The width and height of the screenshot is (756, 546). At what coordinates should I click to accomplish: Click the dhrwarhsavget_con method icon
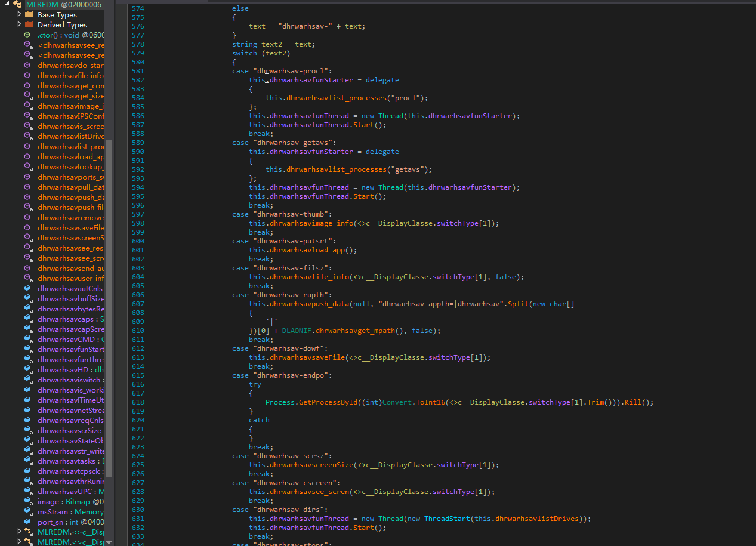(28, 85)
